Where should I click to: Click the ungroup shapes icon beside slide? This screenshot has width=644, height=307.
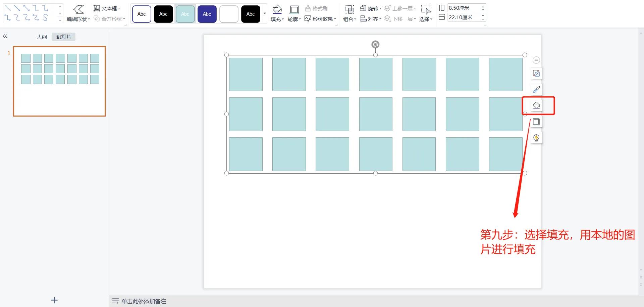point(536,73)
